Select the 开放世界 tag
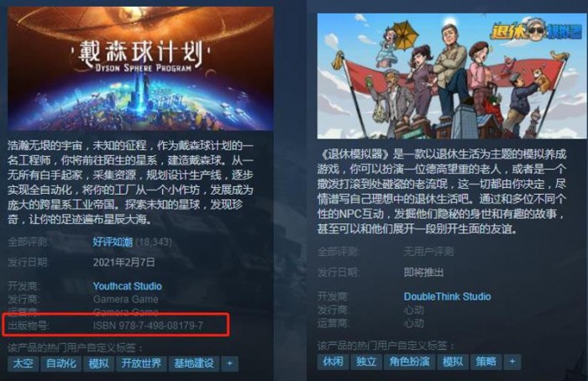Viewport: 588px width, 381px height. tap(141, 363)
